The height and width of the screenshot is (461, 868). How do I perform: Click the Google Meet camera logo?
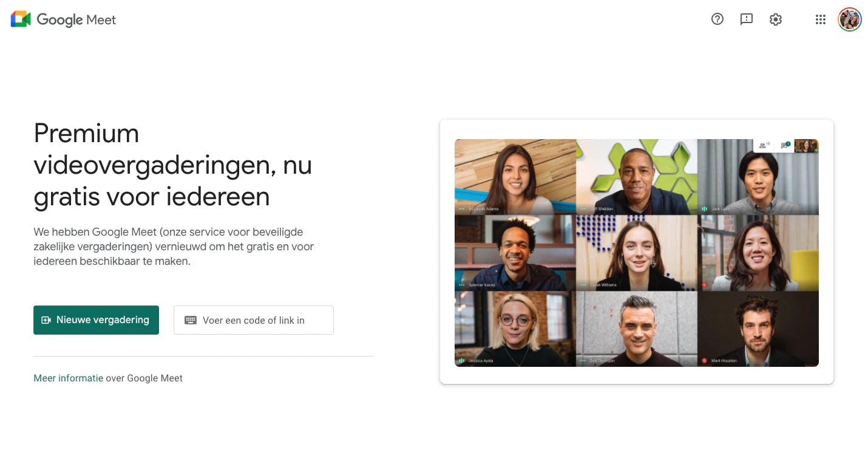(21, 19)
